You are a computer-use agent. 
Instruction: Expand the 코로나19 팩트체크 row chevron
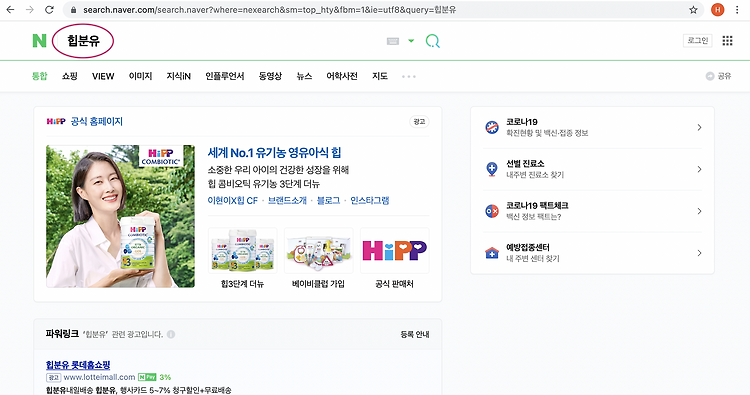tap(699, 211)
